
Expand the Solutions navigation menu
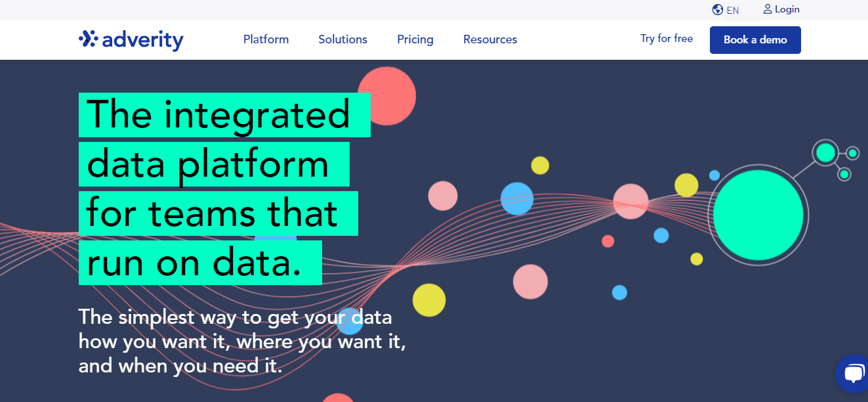coord(342,39)
